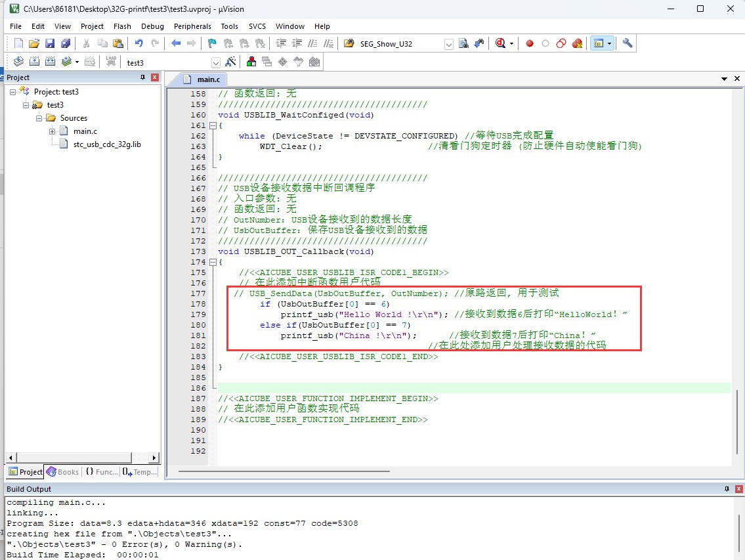
Task: Open the test3 target selection dropdown
Action: point(216,63)
